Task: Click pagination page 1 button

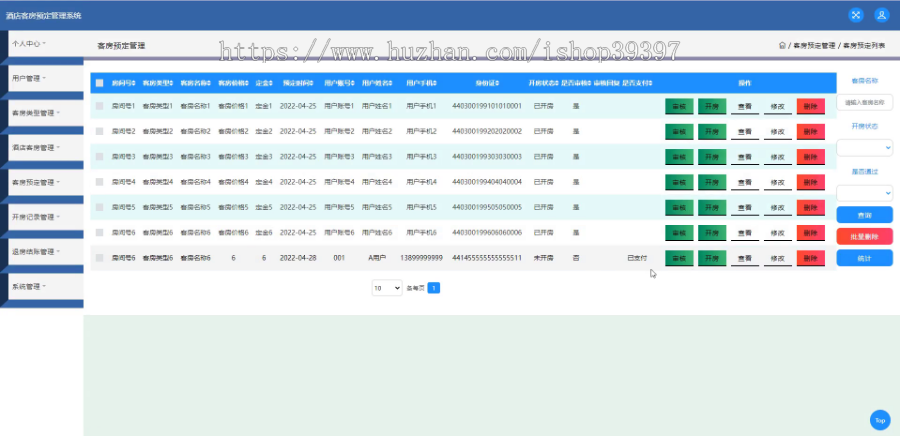Action: pyautogui.click(x=434, y=288)
